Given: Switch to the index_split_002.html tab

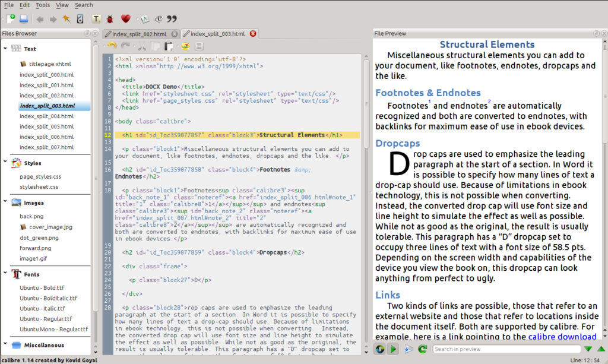Looking at the screenshot, I should (x=139, y=34).
